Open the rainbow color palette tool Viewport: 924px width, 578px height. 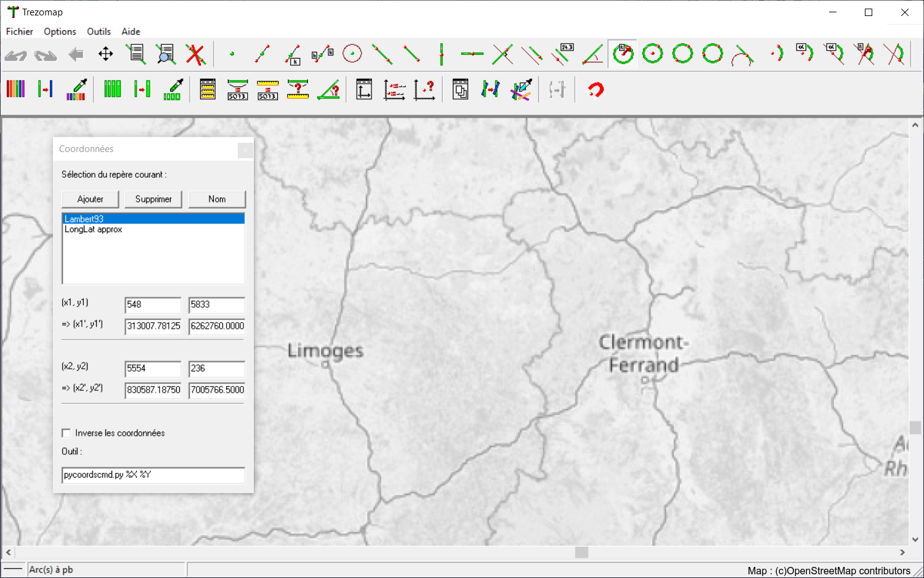pos(15,89)
